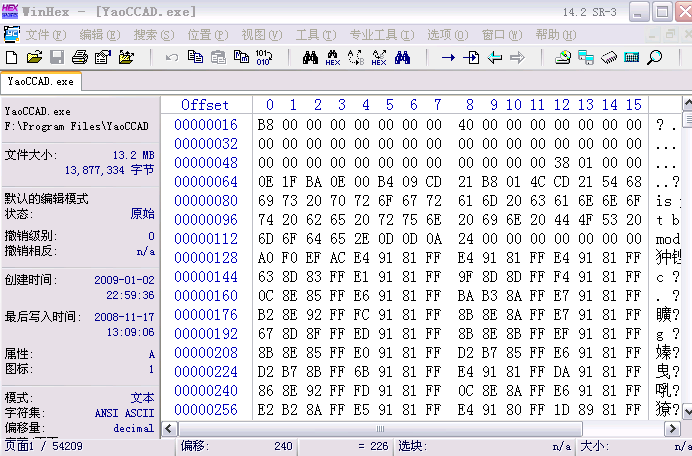Replace hex values using the HEX arrows icon
692x456 pixels.
tap(379, 57)
